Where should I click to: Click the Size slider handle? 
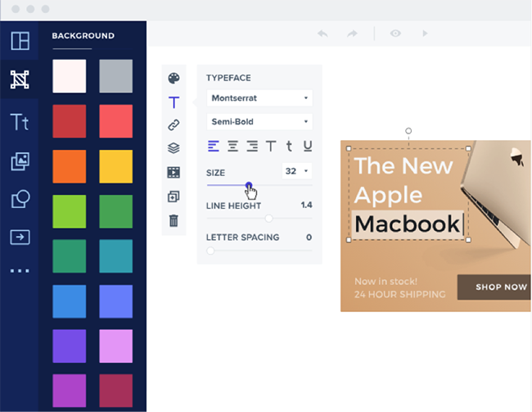point(249,185)
